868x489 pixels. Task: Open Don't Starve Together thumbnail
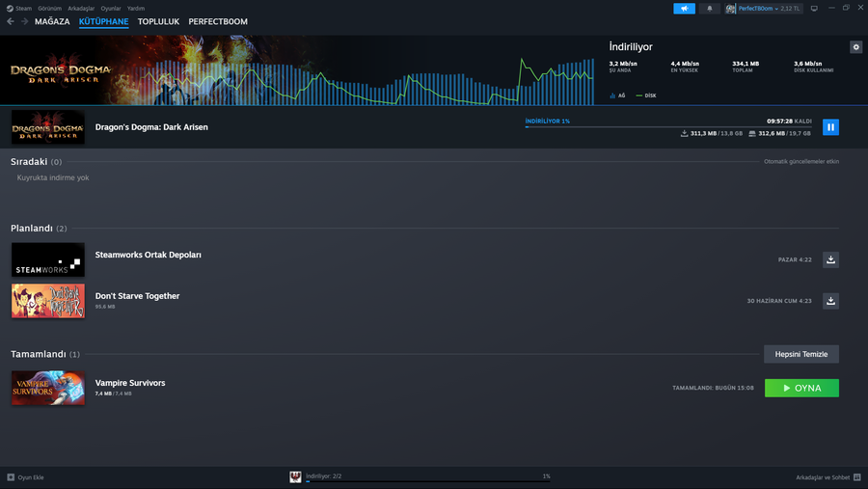click(x=48, y=301)
